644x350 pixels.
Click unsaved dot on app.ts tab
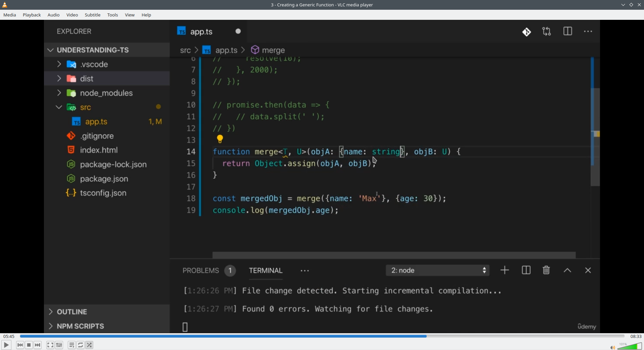tap(238, 31)
